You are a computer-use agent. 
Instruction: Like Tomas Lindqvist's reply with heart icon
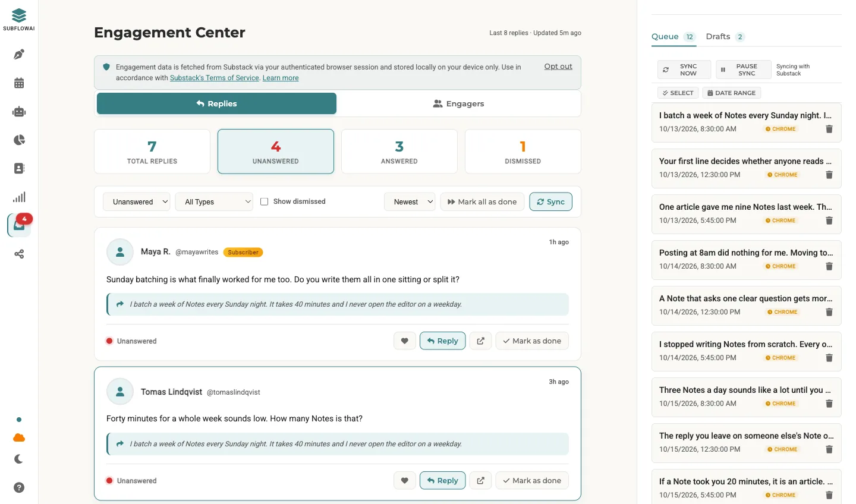tap(405, 481)
